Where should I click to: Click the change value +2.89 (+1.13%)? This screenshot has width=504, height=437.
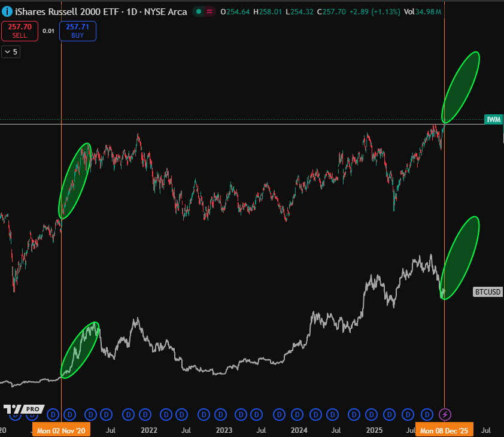(375, 12)
